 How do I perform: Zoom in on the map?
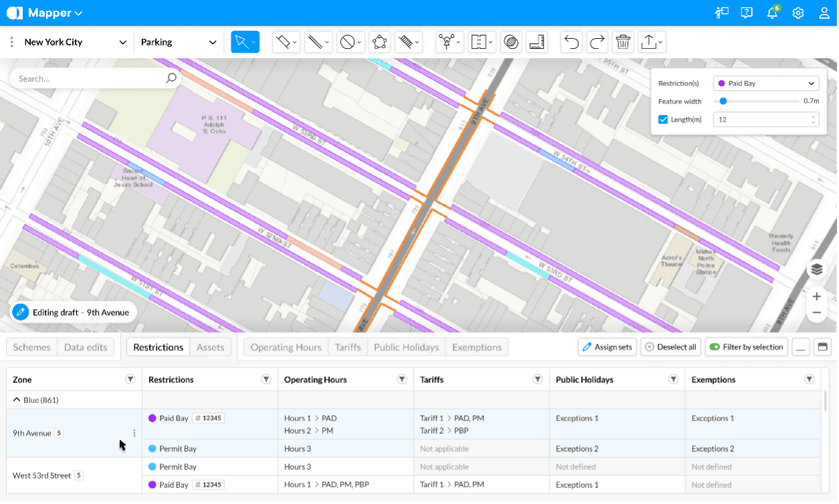(816, 296)
